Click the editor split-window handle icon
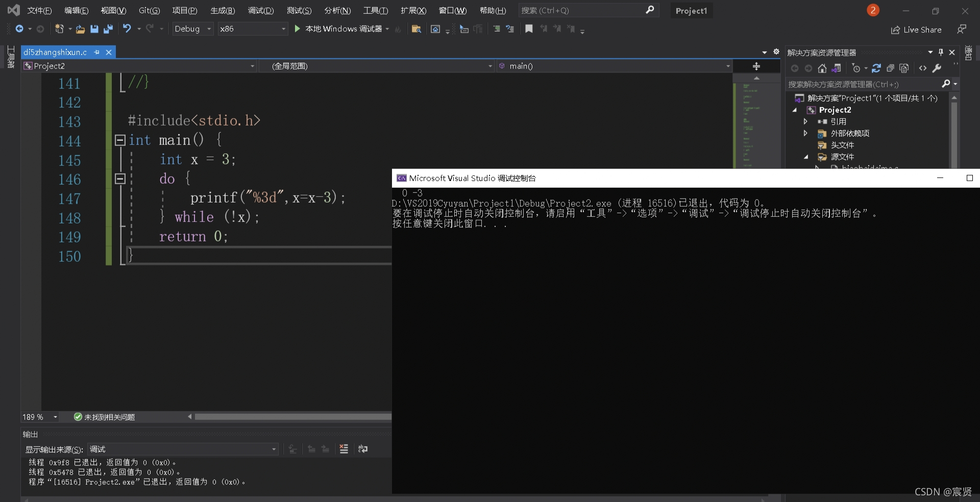Viewport: 980px width, 502px height. pyautogui.click(x=756, y=66)
